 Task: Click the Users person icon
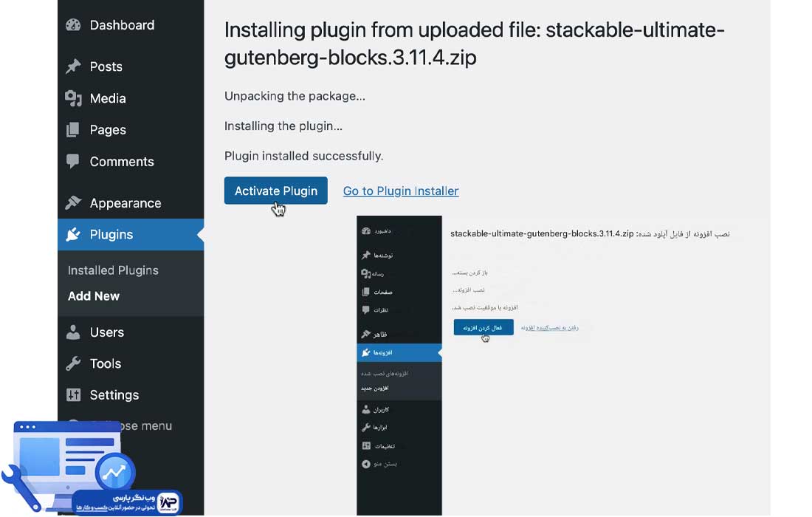pos(73,332)
